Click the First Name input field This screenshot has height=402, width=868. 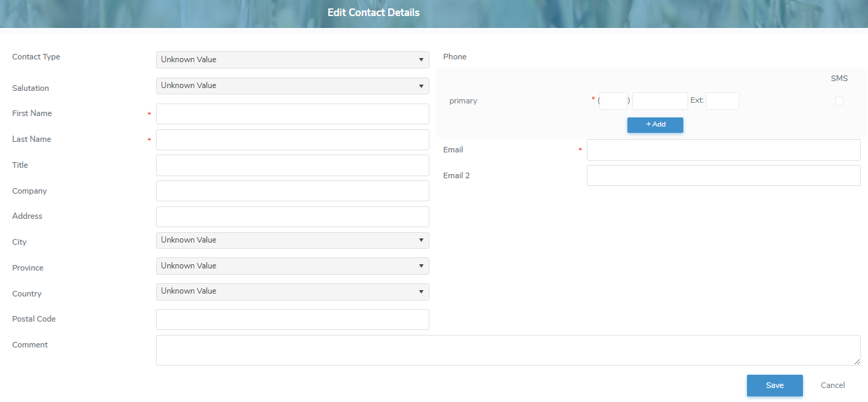(292, 114)
